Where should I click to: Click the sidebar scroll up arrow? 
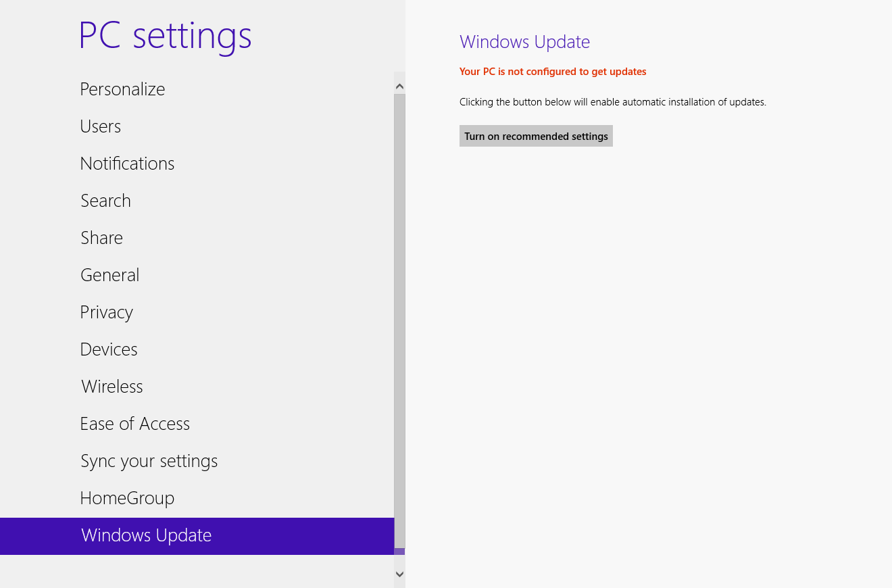tap(399, 86)
